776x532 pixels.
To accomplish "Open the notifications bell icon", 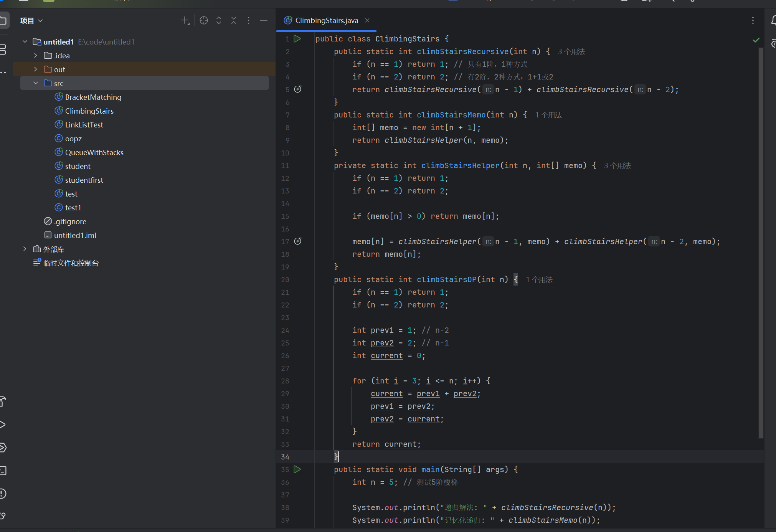I will (x=773, y=20).
